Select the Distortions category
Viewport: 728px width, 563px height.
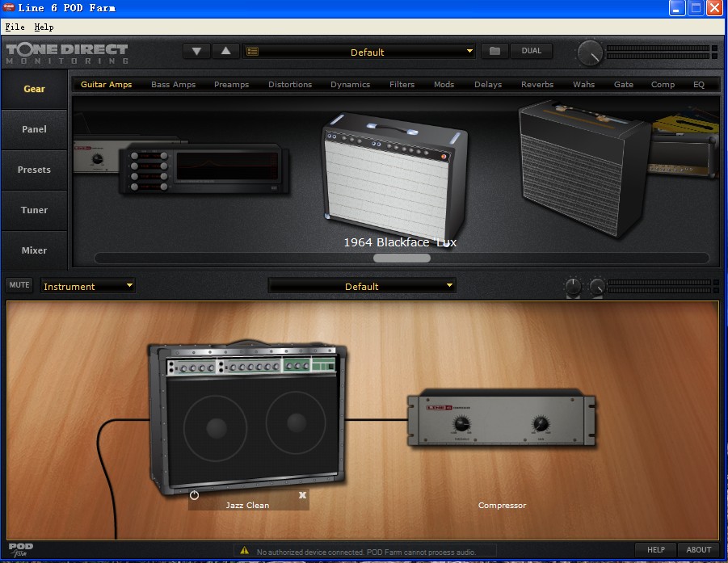tap(290, 85)
